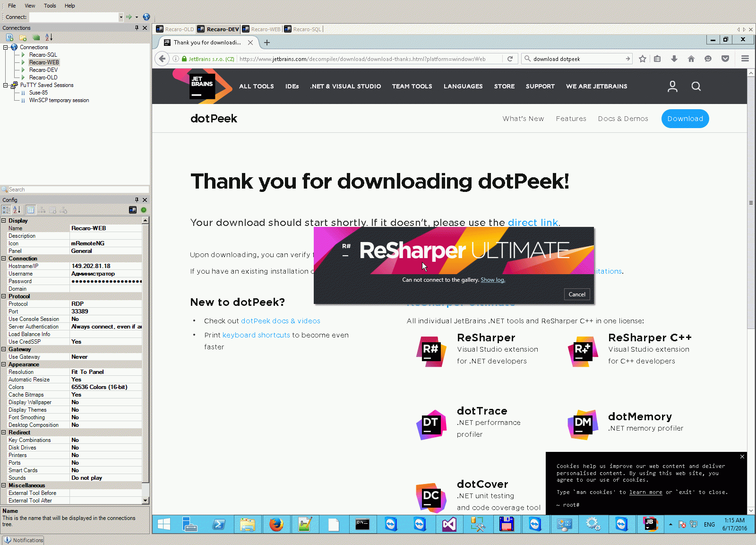Click the JetBrains logo
This screenshot has width=756, height=545.
tap(202, 86)
